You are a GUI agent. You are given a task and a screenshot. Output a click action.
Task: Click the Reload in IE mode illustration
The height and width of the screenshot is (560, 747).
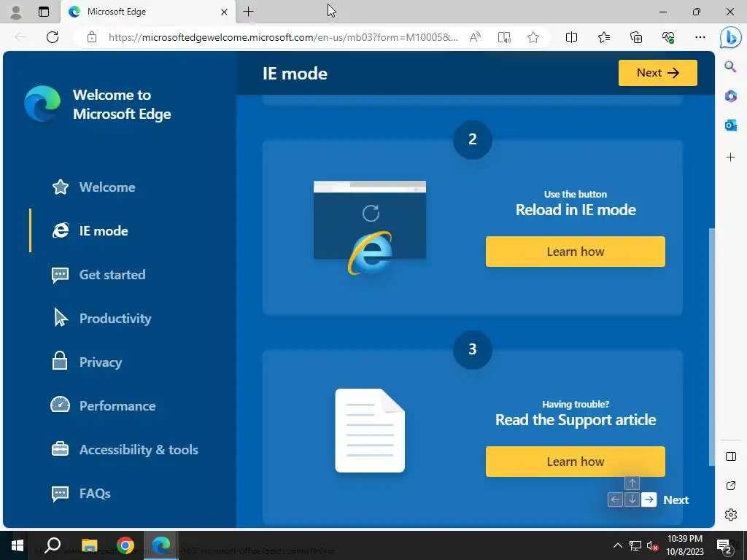370,227
